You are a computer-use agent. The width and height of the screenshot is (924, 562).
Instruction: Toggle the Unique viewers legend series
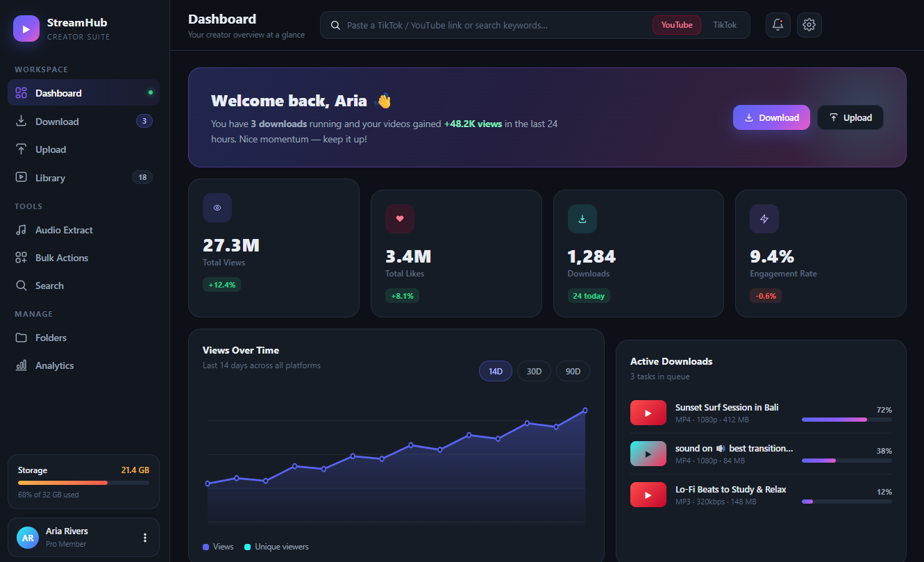(276, 547)
